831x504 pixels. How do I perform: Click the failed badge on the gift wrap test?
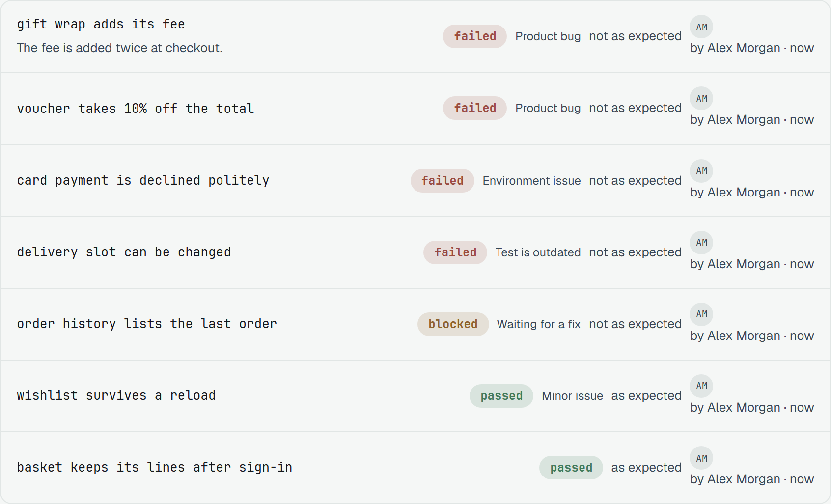pos(475,36)
